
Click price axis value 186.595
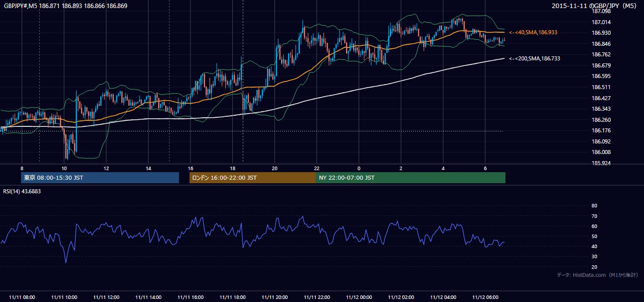point(601,77)
